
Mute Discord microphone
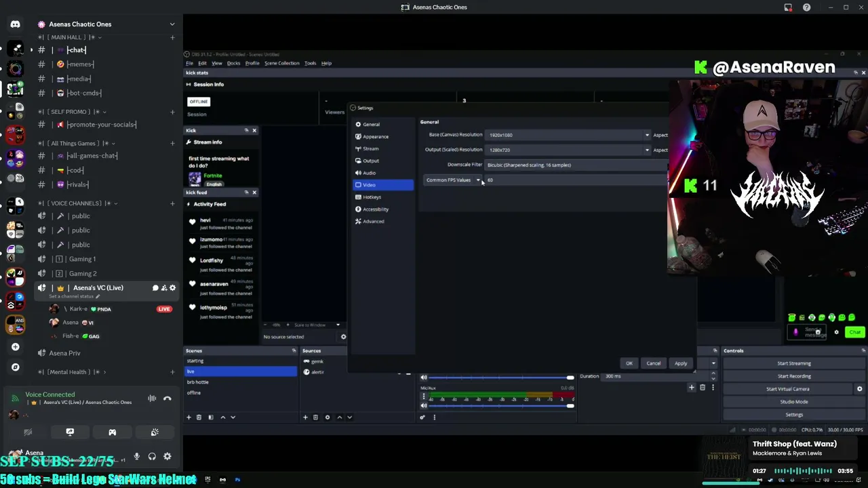pyautogui.click(x=136, y=457)
